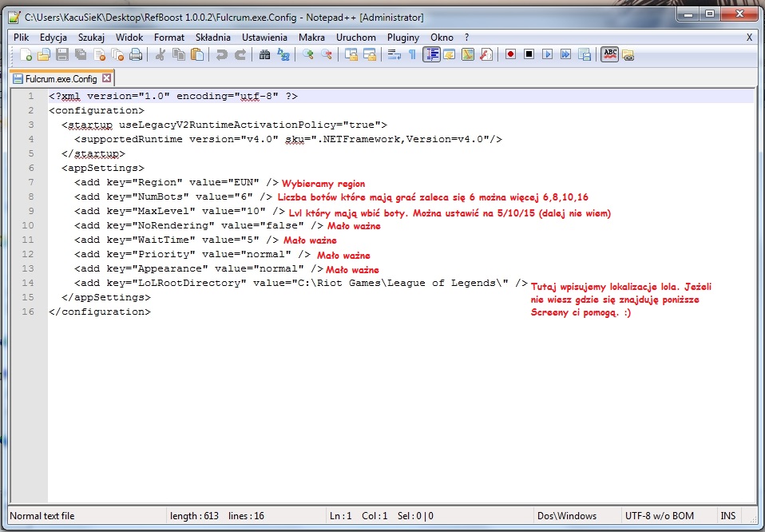765x532 pixels.
Task: Click the Redo arrow icon
Action: pos(240,54)
